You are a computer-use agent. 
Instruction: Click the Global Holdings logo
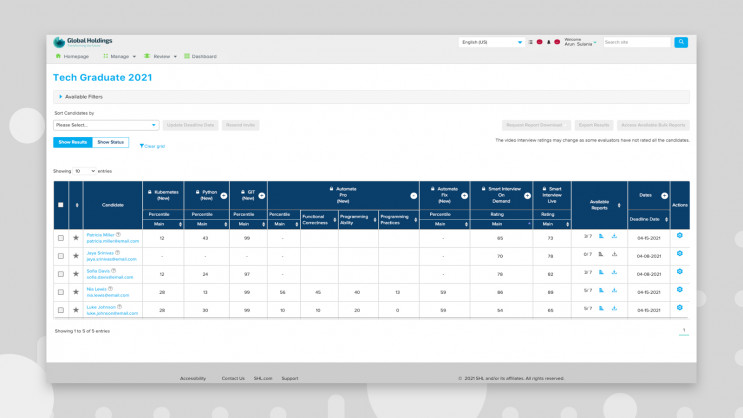83,42
